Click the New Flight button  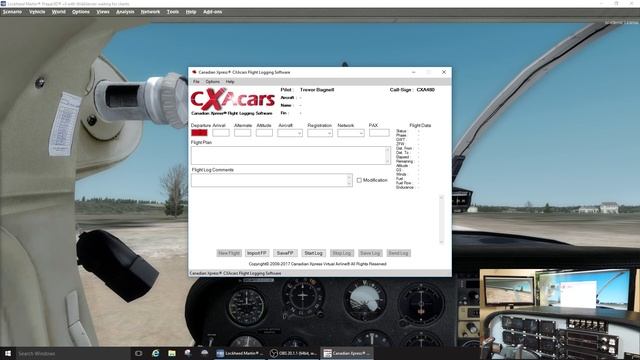(x=229, y=253)
